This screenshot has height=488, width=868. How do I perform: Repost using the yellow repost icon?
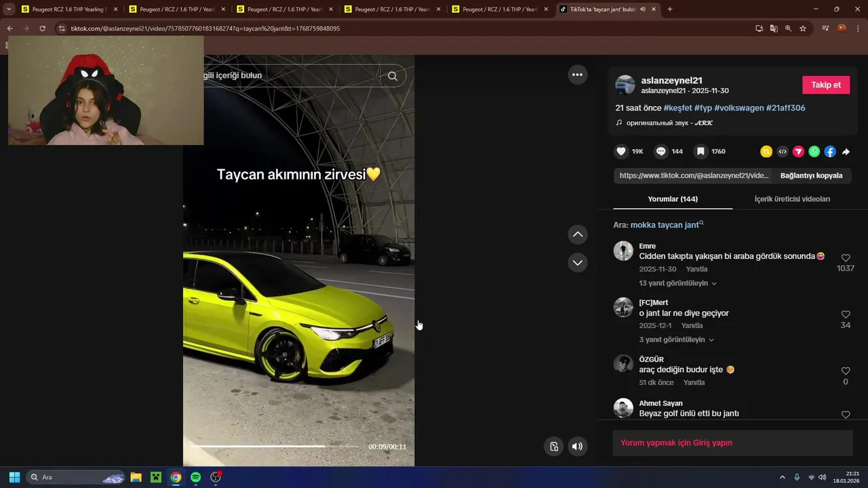pos(766,152)
